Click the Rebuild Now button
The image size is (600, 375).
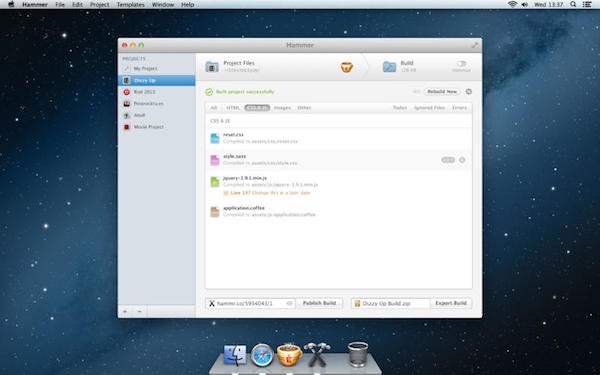(442, 91)
